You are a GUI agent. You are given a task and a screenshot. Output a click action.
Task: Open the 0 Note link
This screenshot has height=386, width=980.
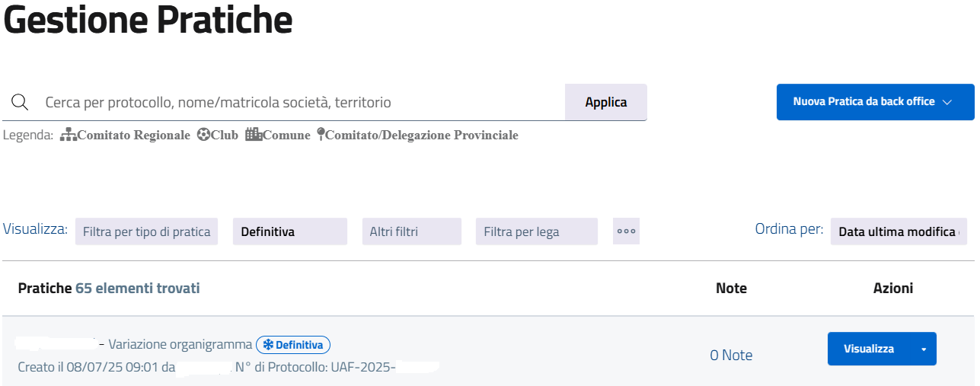pyautogui.click(x=731, y=355)
